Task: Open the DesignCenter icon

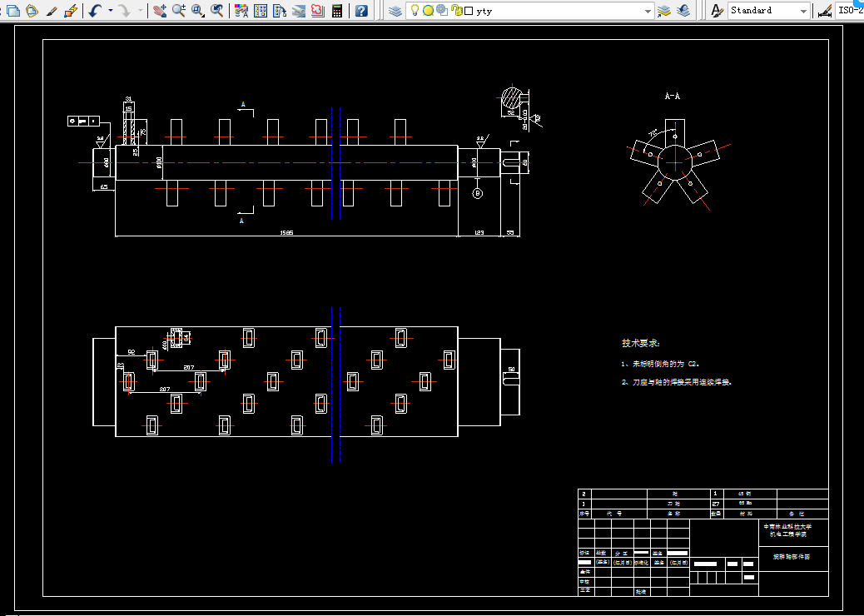Action: click(x=261, y=10)
